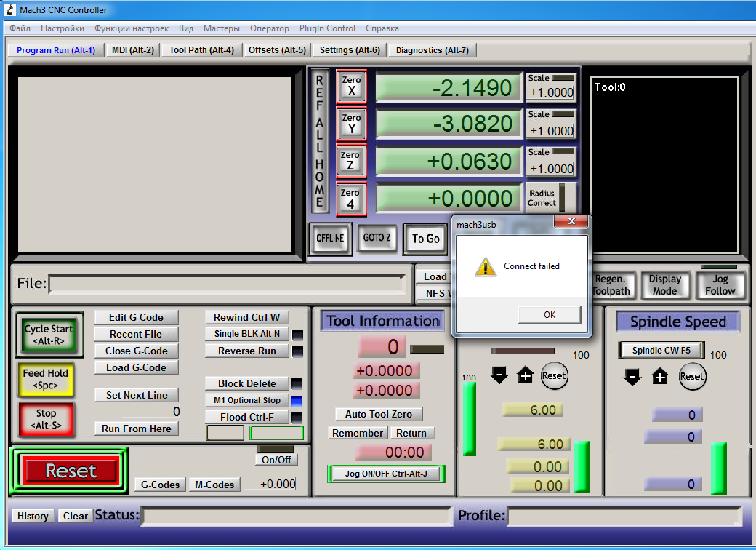Click the REF ALL HOME vertical button
The height and width of the screenshot is (550, 756).
coord(319,141)
